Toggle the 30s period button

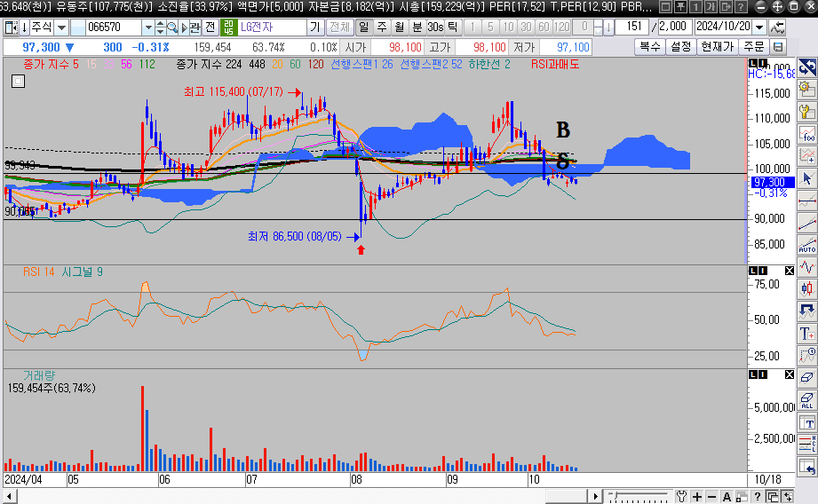tap(435, 28)
